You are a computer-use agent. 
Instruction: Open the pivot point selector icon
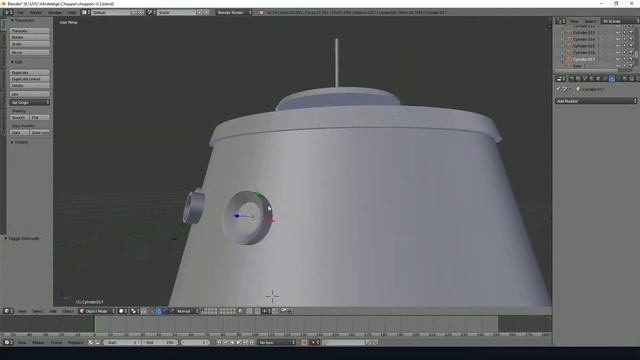tap(135, 311)
